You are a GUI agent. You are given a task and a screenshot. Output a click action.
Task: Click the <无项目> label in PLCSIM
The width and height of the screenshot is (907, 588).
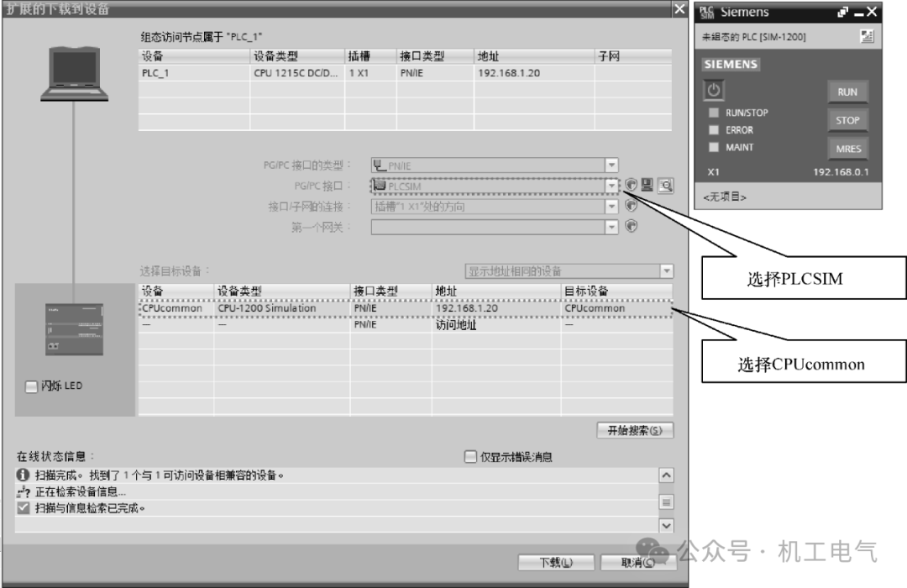[724, 197]
